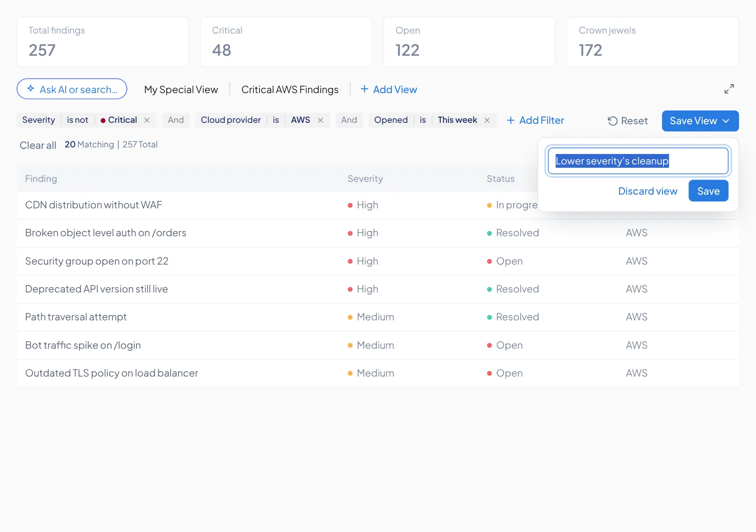Click the Ask AI or search box
Viewport: 756px width, 532px height.
coord(72,89)
